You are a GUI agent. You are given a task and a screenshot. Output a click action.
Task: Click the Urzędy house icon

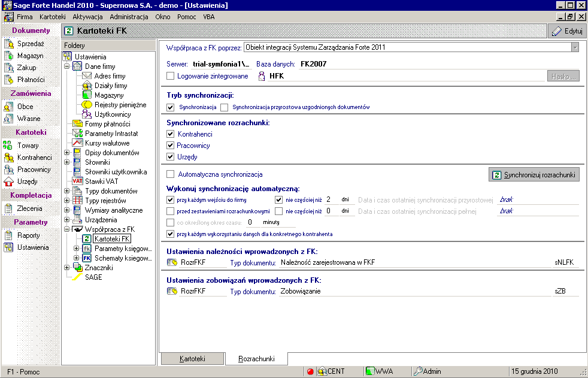click(8, 182)
